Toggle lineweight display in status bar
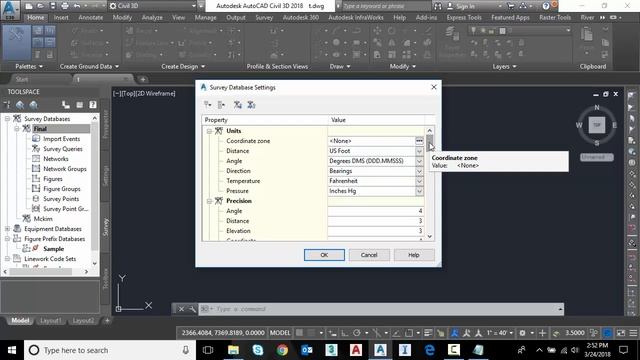 tap(428, 333)
